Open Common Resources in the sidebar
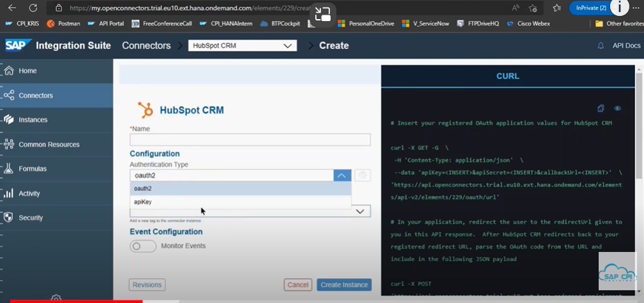 pos(57,145)
